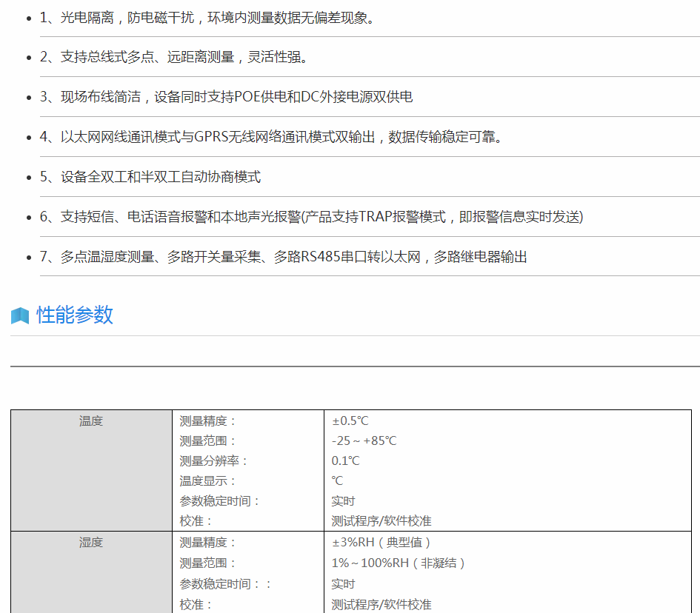Select feature item 4 about GPRS无线网络
This screenshot has width=700, height=613.
pyautogui.click(x=271, y=137)
